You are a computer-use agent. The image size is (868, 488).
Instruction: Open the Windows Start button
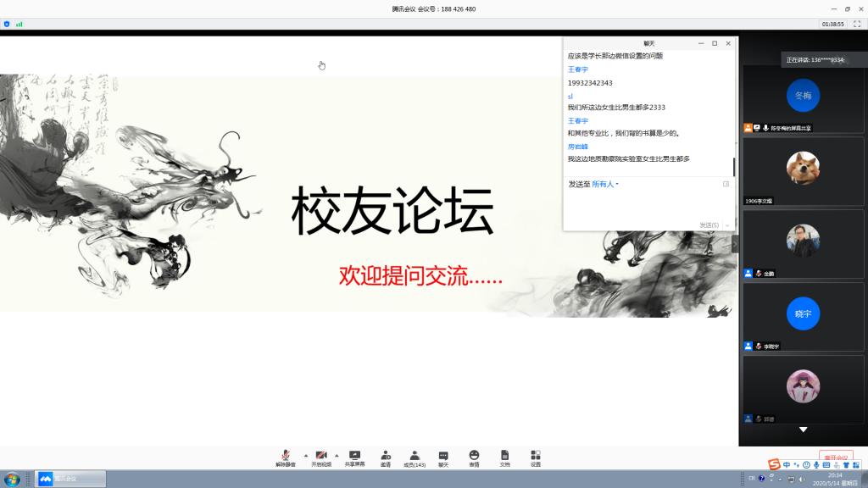point(12,479)
